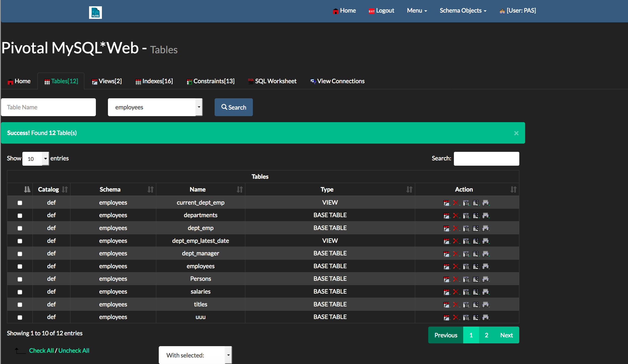The image size is (628, 364).
Task: Tick the checkbox for employees table row
Action: point(20,266)
